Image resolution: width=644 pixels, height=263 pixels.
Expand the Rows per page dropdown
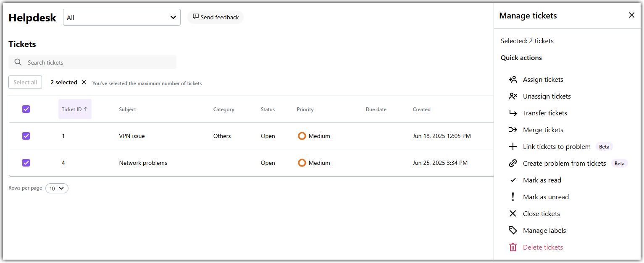coord(57,188)
